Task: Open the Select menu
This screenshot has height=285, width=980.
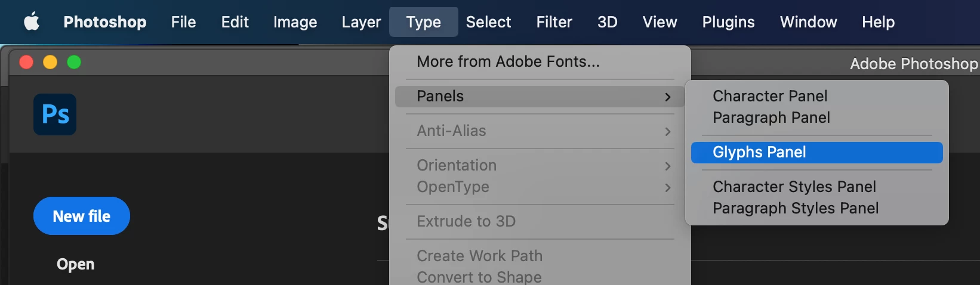Action: coord(488,22)
